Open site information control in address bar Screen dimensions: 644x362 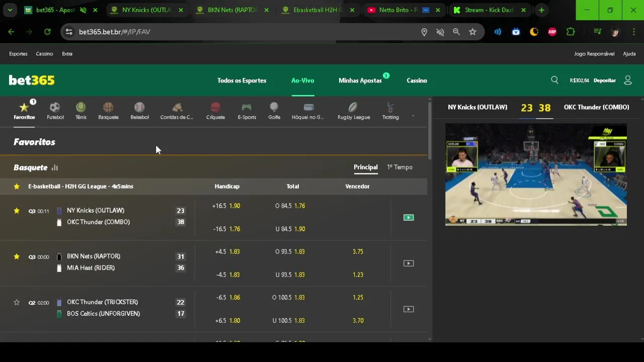[x=69, y=32]
